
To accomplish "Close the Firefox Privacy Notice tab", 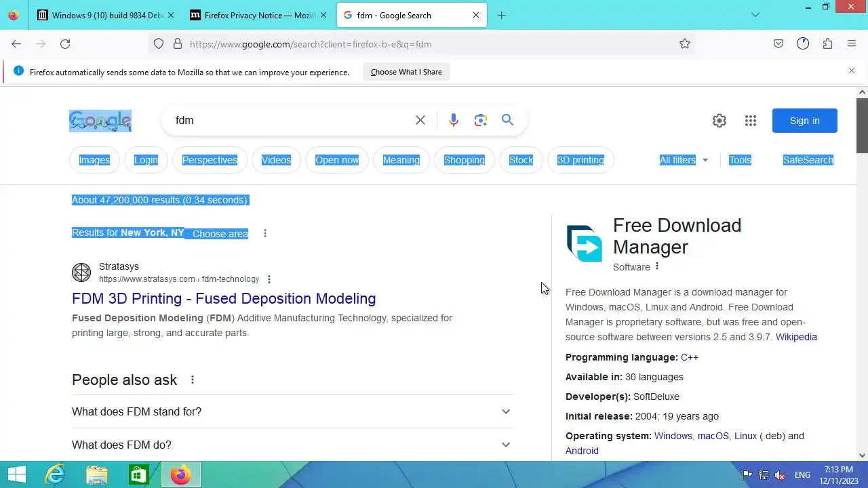I will (x=323, y=15).
